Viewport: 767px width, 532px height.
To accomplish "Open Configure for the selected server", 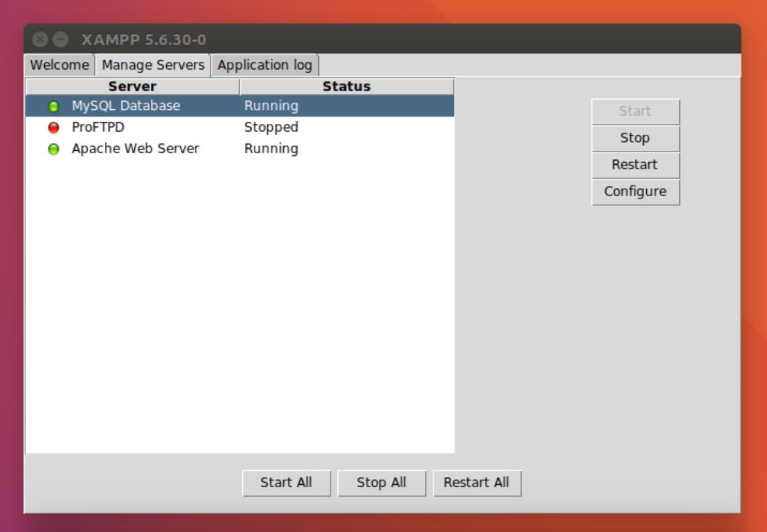I will 635,192.
